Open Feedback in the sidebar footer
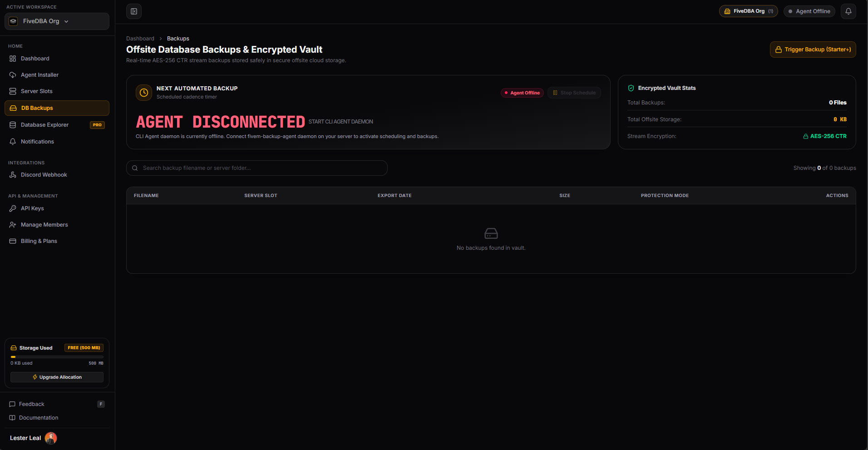Viewport: 868px width, 450px height. (57, 404)
